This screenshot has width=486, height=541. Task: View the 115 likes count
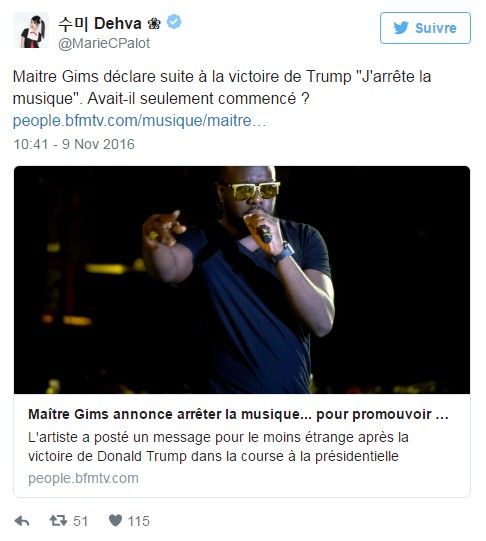pyautogui.click(x=139, y=521)
